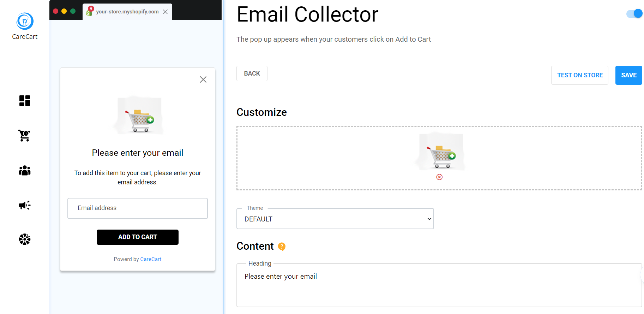This screenshot has height=314, width=644.
Task: Open the dashboard grid icon in sidebar
Action: [x=25, y=101]
